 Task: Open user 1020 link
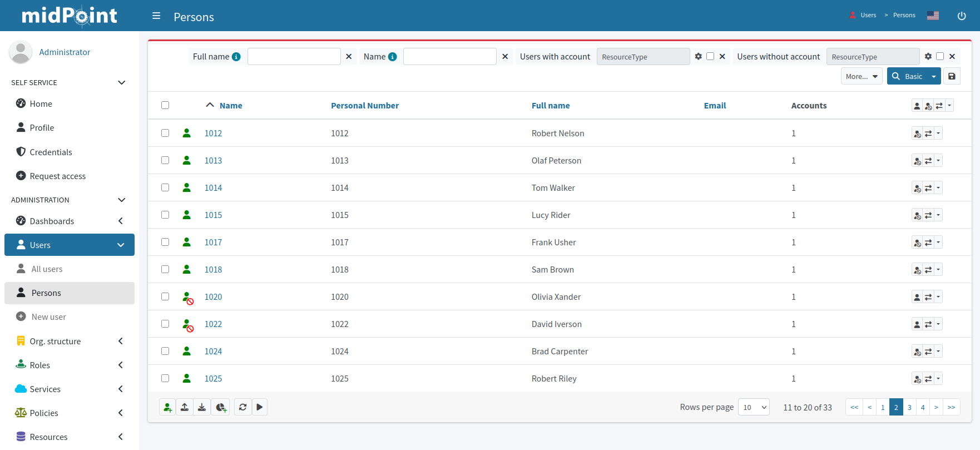pos(213,297)
